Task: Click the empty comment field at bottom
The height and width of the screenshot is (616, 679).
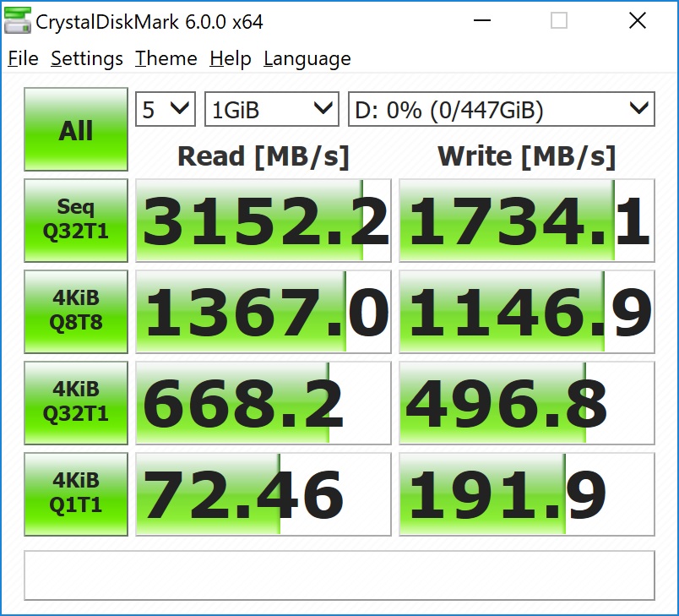Action: [x=339, y=575]
